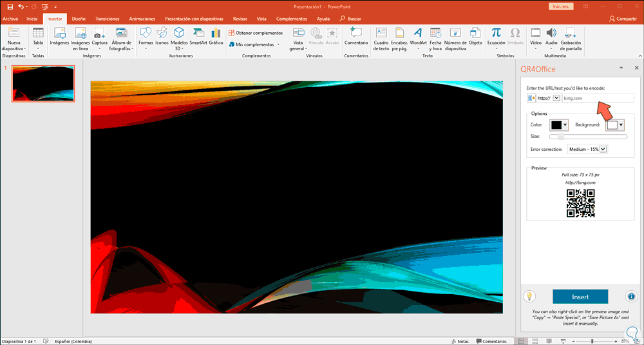The width and height of the screenshot is (644, 345).
Task: Toggle the Comentarios pane in status bar
Action: tap(491, 341)
